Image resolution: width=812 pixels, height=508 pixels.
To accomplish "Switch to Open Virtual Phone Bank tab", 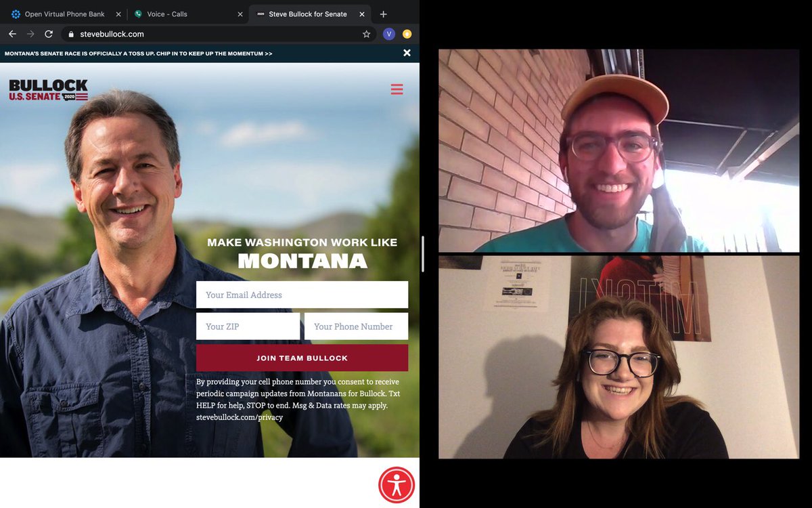I will pyautogui.click(x=64, y=14).
